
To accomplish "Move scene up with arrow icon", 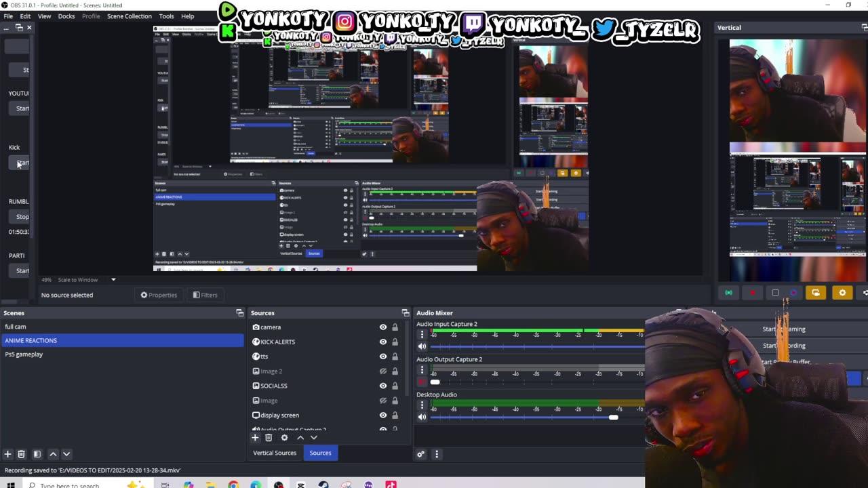I will (53, 454).
